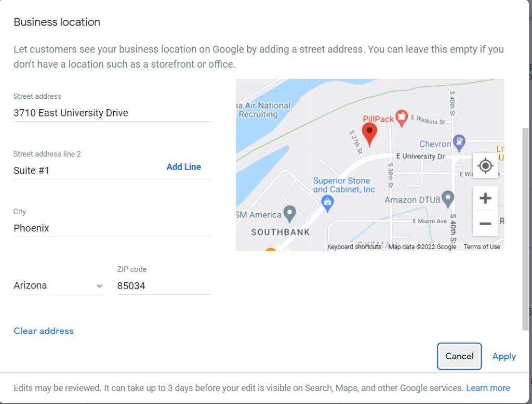Viewport: 532px width, 404px height.
Task: Select the Amazon DTU8 map marker
Action: (x=447, y=198)
